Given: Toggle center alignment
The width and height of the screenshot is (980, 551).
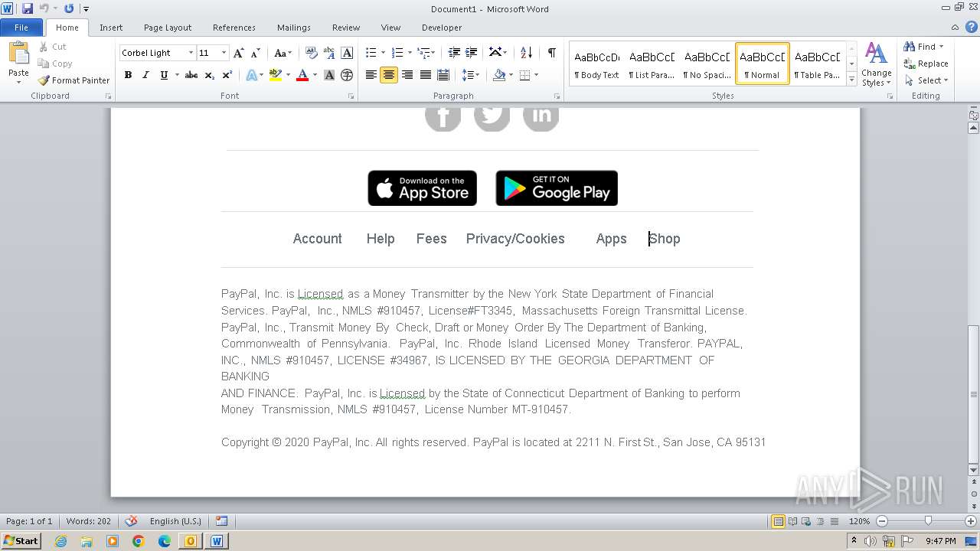Looking at the screenshot, I should pos(389,75).
